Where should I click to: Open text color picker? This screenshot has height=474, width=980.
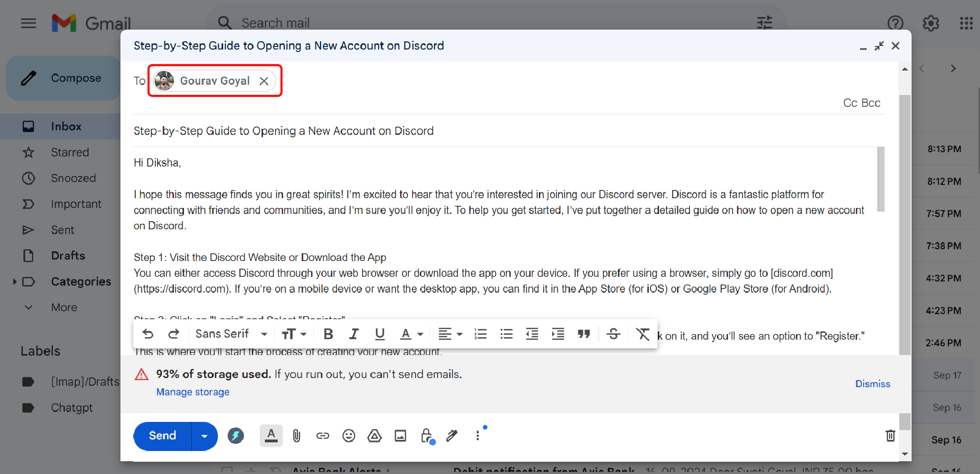click(412, 334)
